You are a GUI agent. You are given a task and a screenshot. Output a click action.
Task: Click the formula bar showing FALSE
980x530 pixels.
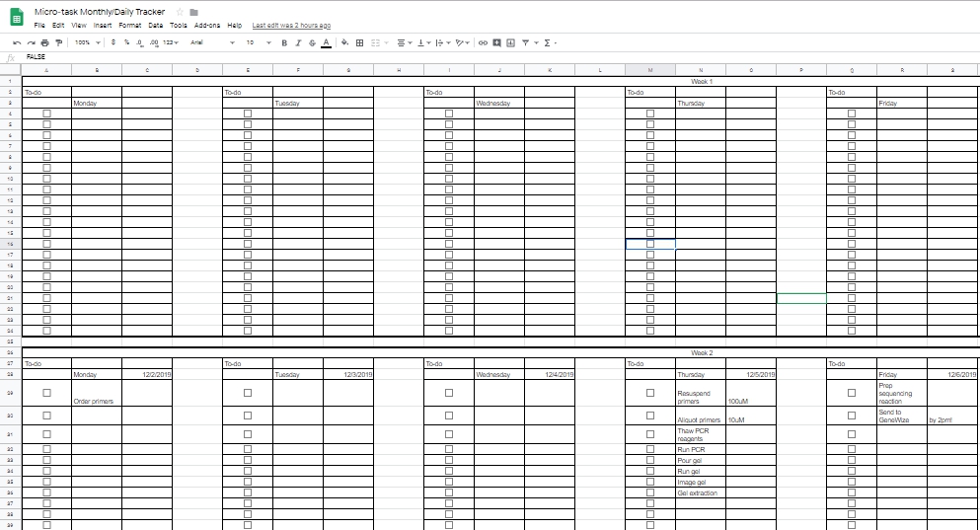coord(493,56)
